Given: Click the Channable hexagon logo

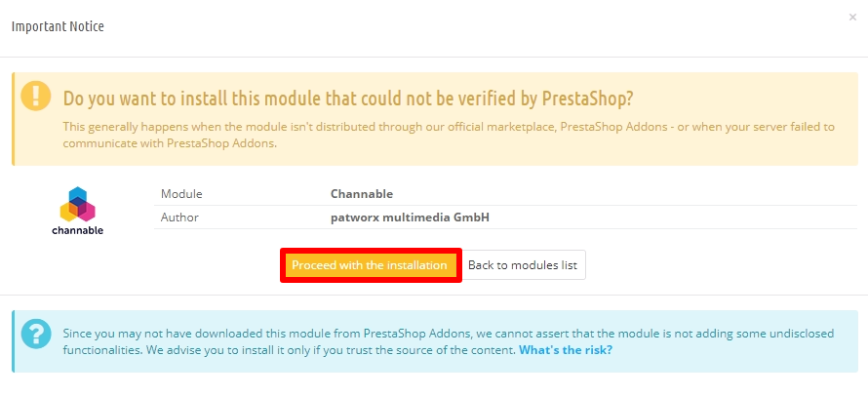Looking at the screenshot, I should click(x=77, y=205).
